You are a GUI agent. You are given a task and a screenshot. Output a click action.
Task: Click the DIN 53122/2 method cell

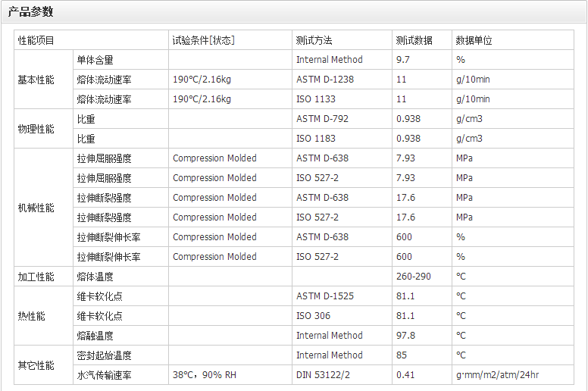click(x=324, y=375)
